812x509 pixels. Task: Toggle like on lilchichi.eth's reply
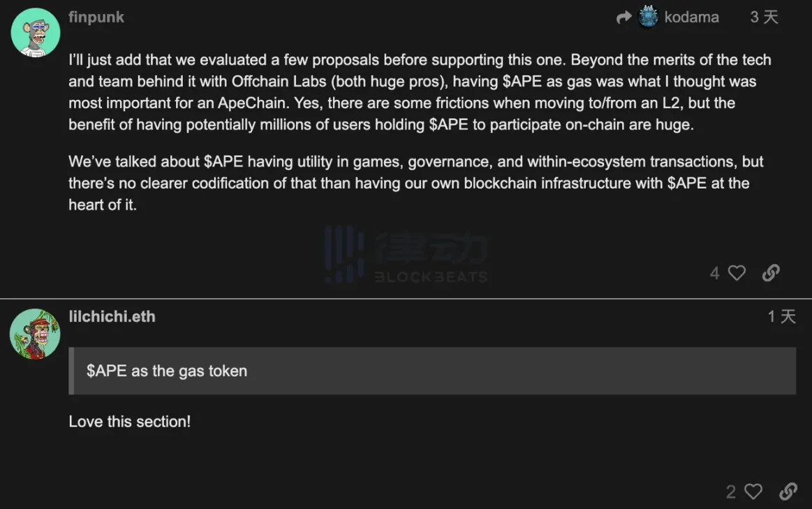(x=753, y=491)
